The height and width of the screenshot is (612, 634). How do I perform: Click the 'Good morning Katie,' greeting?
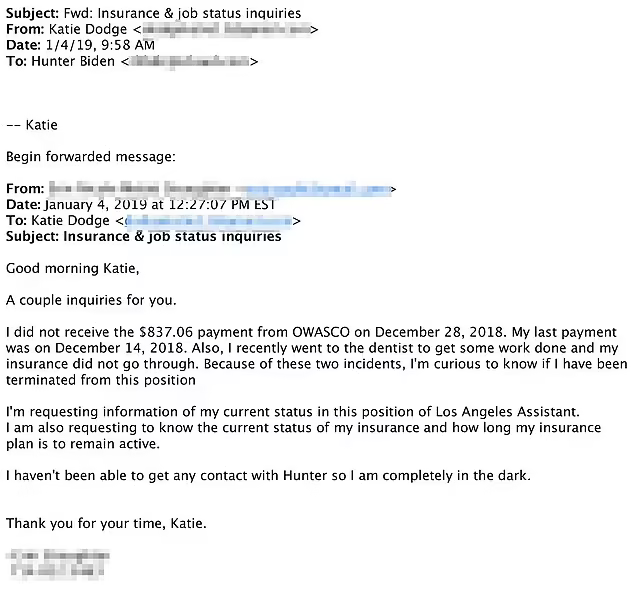click(72, 268)
